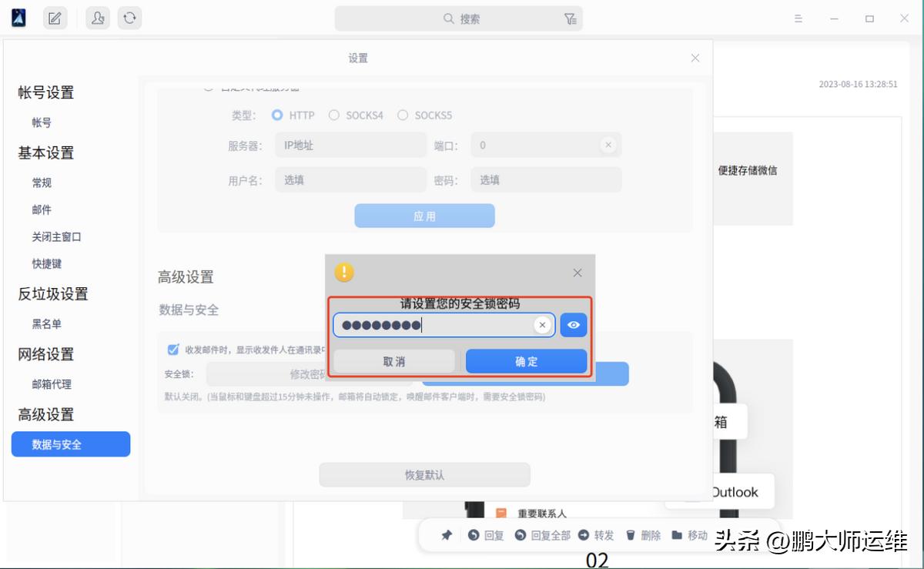The width and height of the screenshot is (924, 569).
Task: Click the send/receive sync icon
Action: click(129, 18)
